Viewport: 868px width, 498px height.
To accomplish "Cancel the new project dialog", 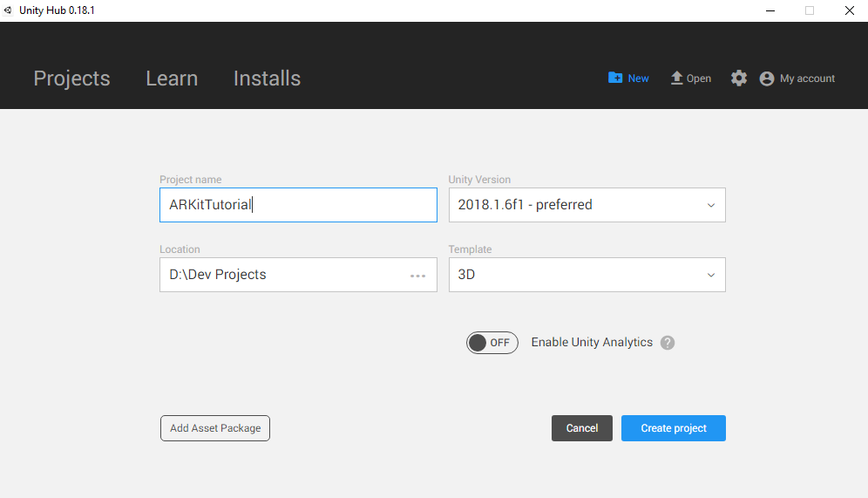I will [582, 428].
